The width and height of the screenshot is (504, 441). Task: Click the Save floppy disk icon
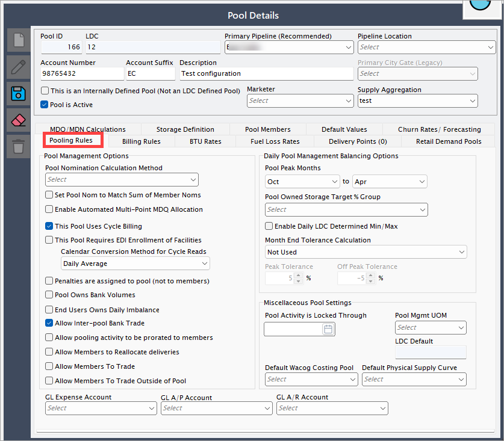tap(19, 94)
